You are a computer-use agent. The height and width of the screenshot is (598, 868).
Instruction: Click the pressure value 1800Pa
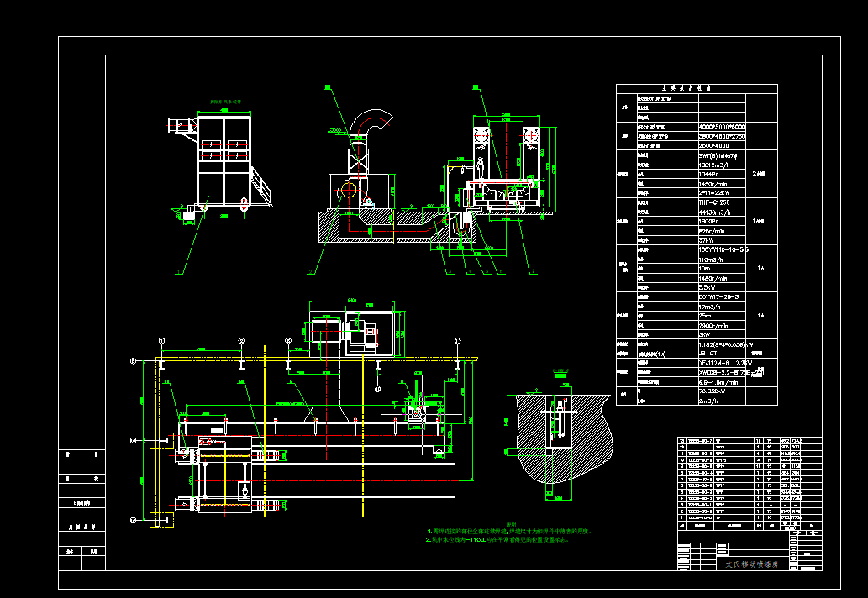(x=710, y=221)
